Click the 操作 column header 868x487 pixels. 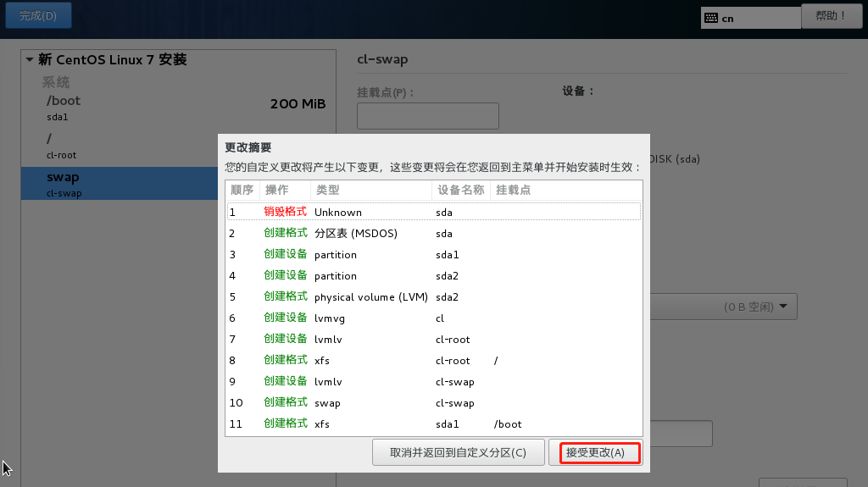click(285, 190)
